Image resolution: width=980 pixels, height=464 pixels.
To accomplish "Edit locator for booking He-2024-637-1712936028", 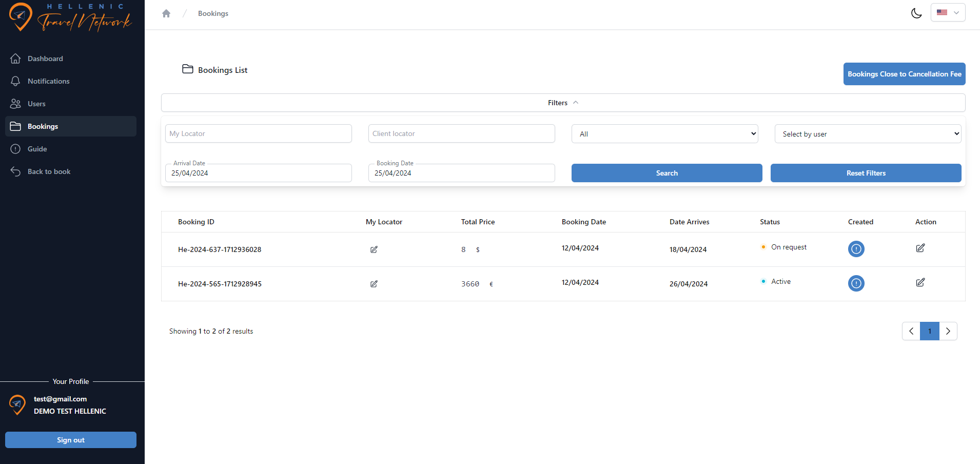I will click(374, 249).
